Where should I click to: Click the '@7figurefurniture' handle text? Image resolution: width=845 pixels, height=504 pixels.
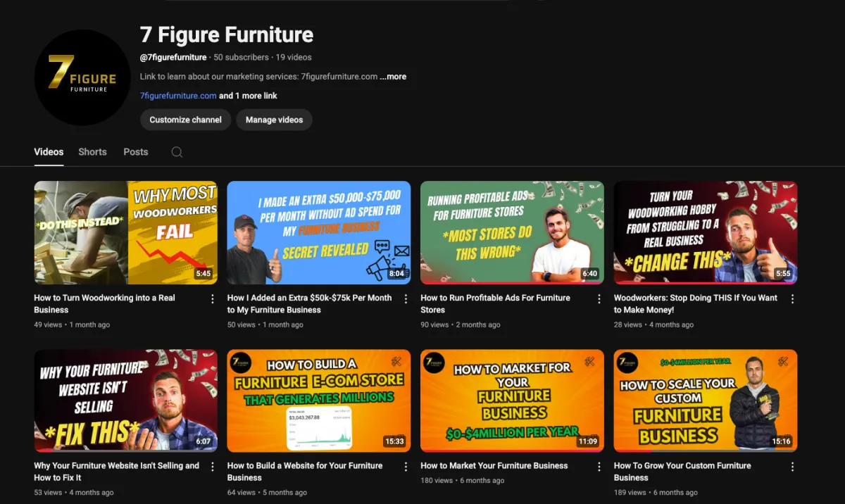point(173,57)
